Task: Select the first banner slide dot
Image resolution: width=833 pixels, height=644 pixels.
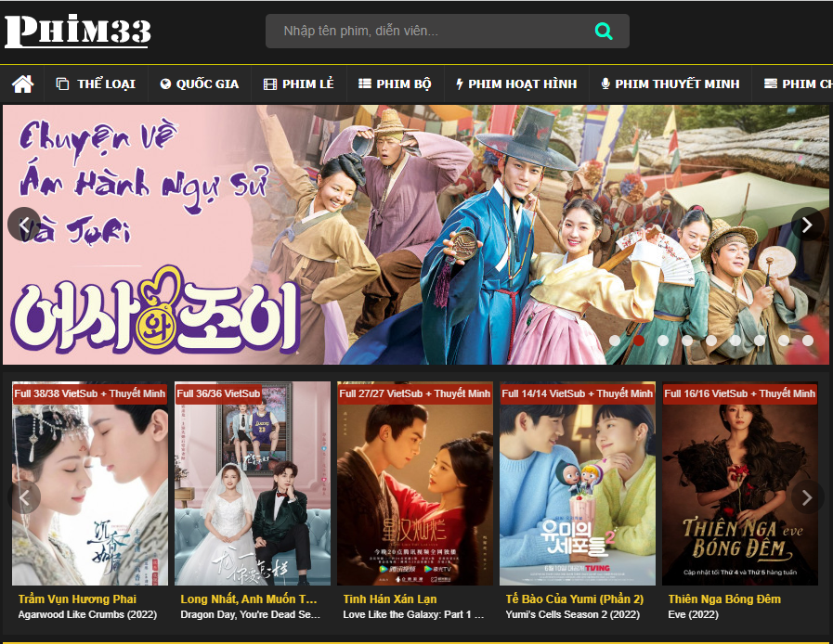Action: tap(614, 341)
